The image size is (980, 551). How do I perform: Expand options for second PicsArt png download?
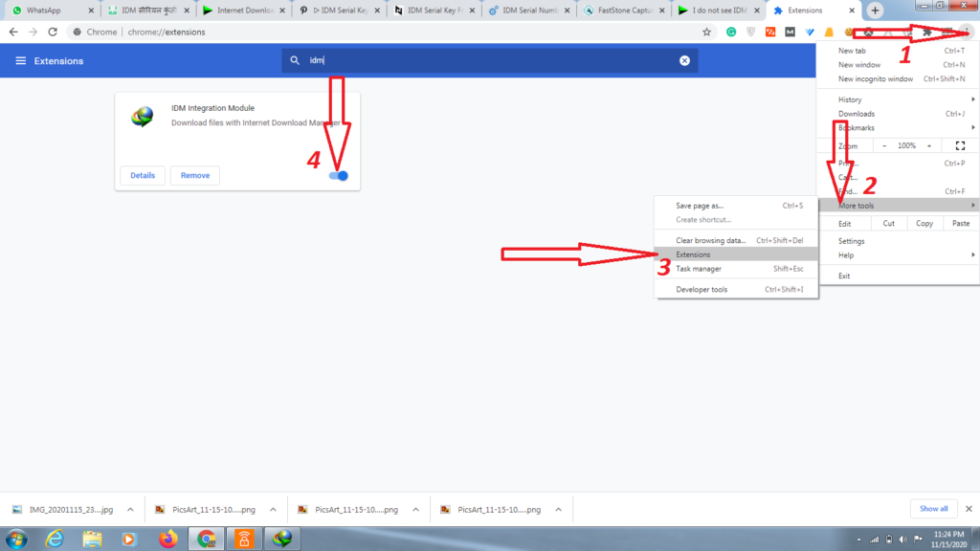415,510
